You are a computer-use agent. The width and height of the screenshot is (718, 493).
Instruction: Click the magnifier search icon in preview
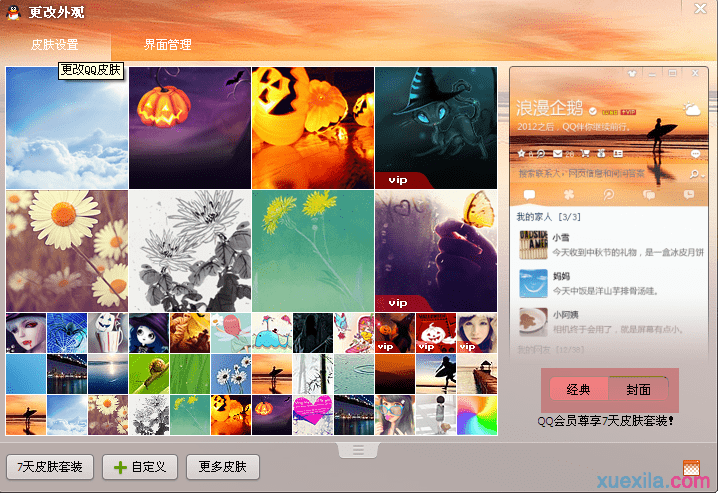(x=692, y=174)
